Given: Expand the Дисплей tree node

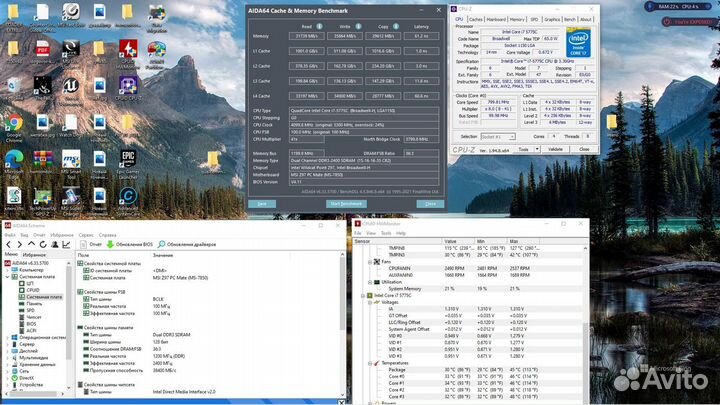Looking at the screenshot, I should click(x=7, y=351).
